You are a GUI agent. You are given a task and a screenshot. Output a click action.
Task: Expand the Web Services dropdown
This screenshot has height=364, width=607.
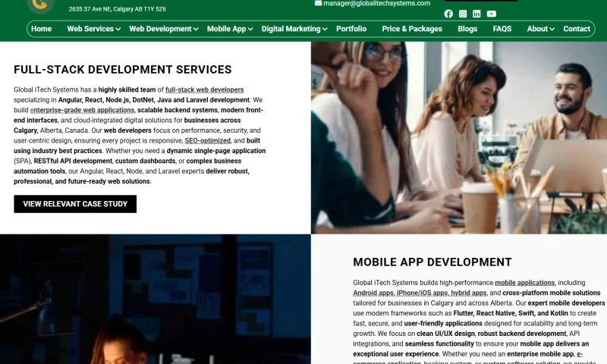(93, 29)
